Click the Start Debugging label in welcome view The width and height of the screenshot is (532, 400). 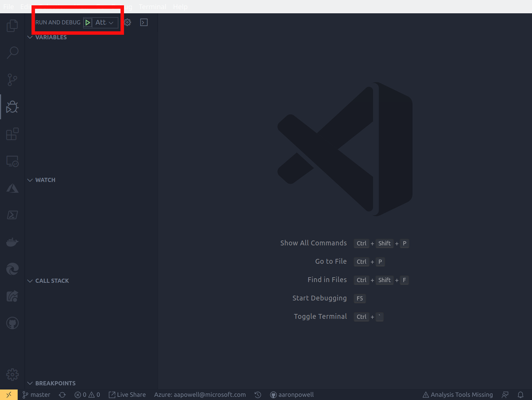click(320, 298)
